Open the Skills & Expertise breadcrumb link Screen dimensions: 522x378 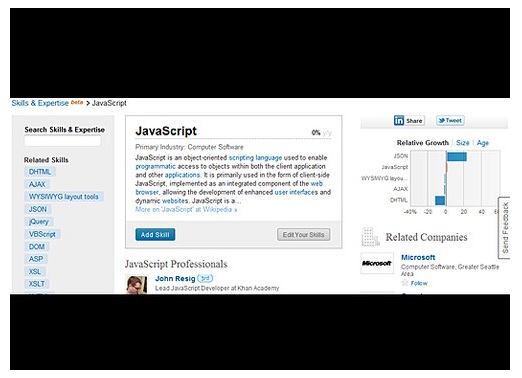(x=40, y=103)
